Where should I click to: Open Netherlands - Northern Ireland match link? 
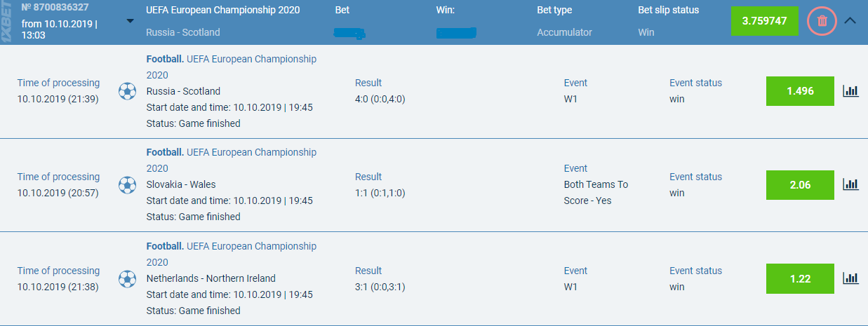click(x=211, y=278)
